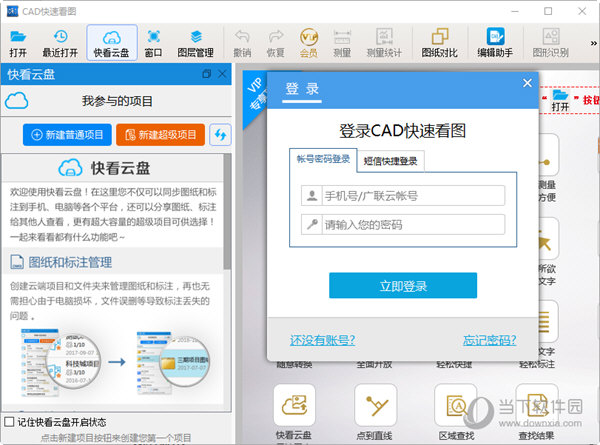Float the 快看云盘 panel with restore icon
The width and height of the screenshot is (600, 445).
click(x=207, y=74)
